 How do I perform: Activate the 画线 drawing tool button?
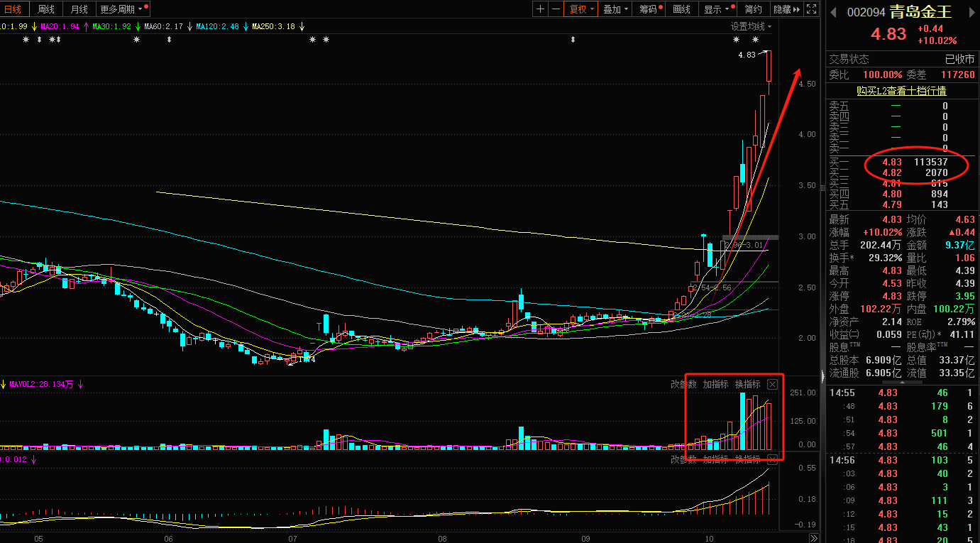coord(681,9)
